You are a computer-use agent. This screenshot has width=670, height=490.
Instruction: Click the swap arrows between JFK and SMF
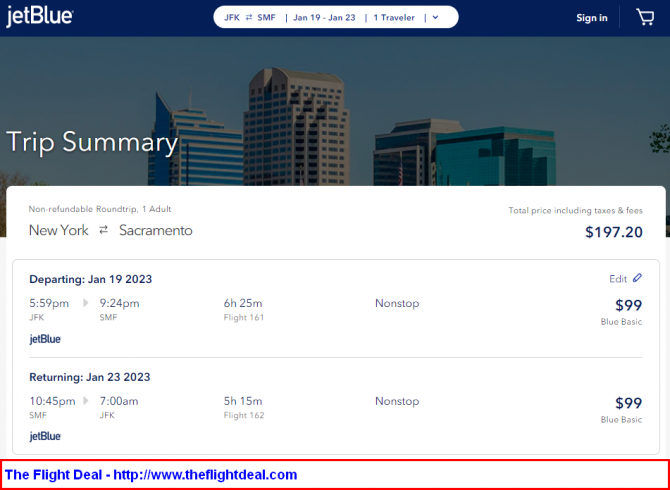(x=249, y=18)
